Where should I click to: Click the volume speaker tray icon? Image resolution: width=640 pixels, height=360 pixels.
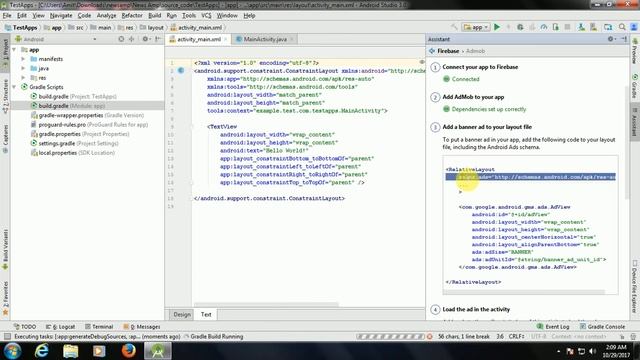click(x=592, y=351)
